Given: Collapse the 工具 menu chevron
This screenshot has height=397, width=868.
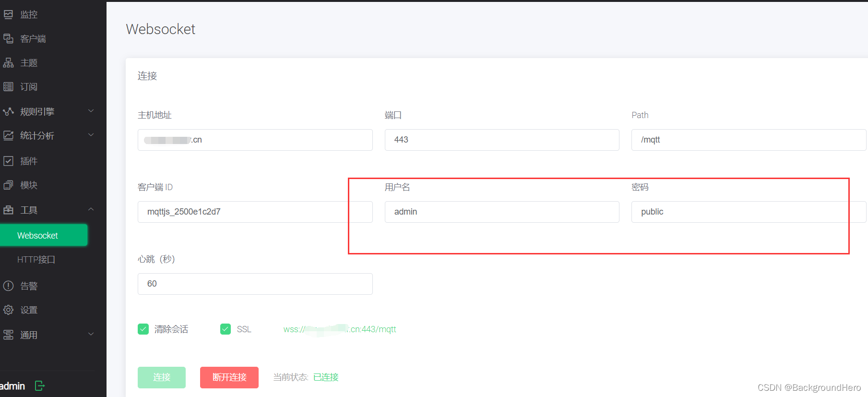Looking at the screenshot, I should click(91, 209).
